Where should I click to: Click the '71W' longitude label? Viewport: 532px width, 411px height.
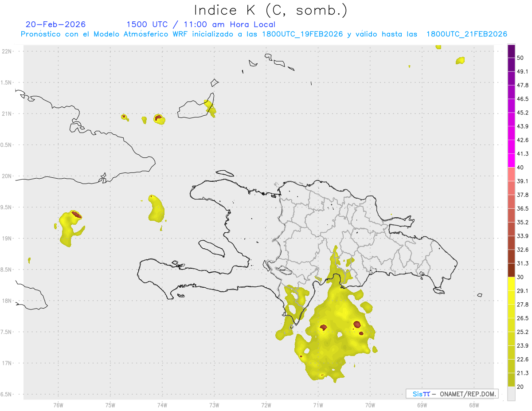coord(318,405)
